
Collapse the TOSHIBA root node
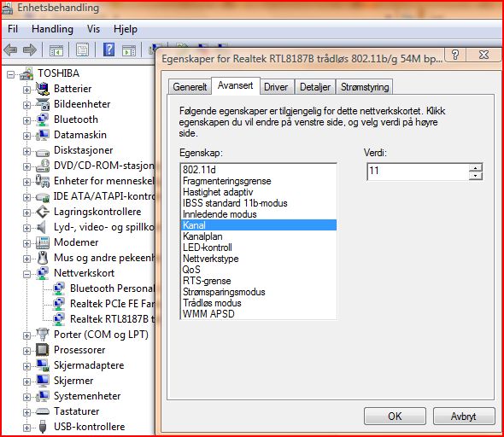[10, 74]
